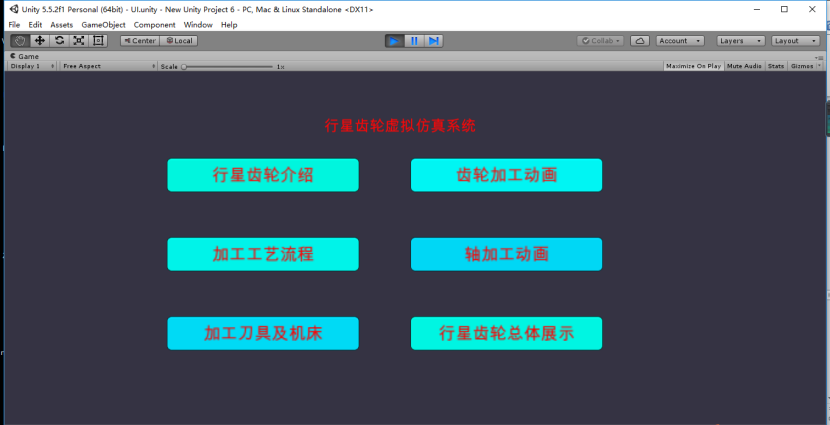This screenshot has width=830, height=425.
Task: Open the Account dropdown
Action: [680, 41]
